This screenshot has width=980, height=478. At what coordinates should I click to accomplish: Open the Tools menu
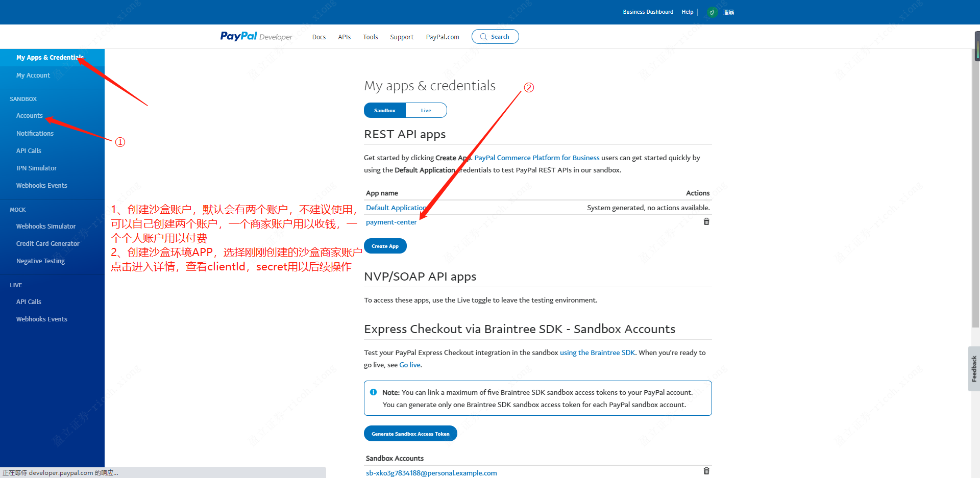pyautogui.click(x=371, y=37)
